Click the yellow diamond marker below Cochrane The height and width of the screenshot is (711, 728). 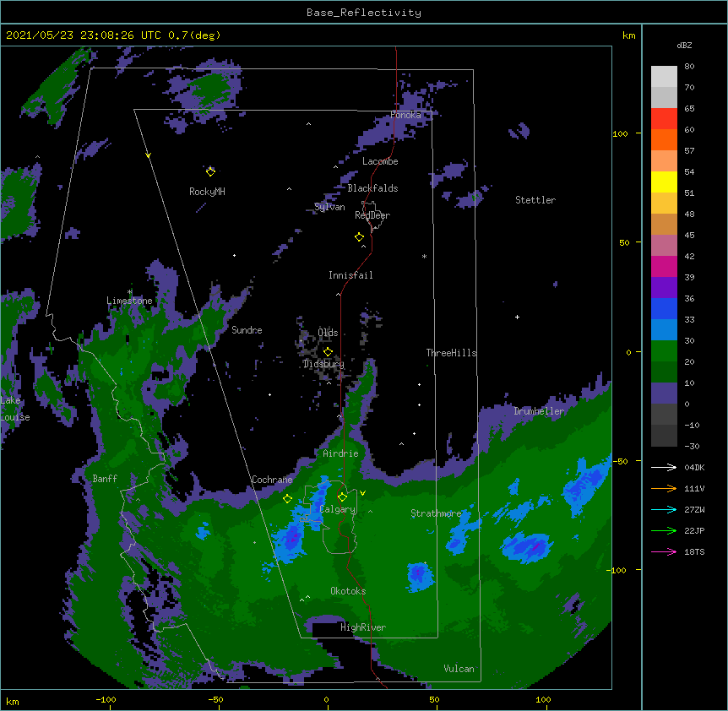(x=287, y=499)
